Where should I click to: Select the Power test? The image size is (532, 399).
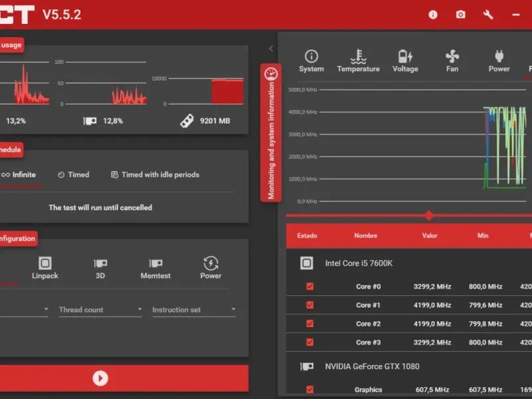pyautogui.click(x=211, y=268)
